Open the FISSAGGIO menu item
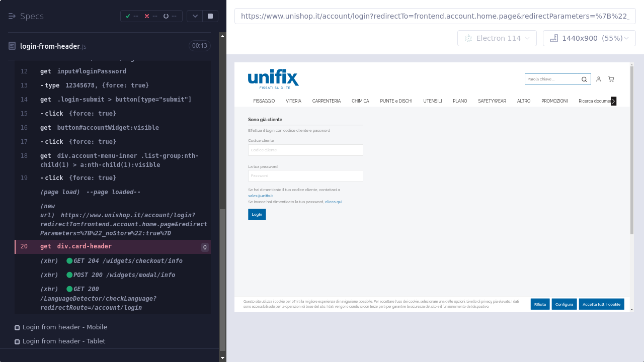Screen dimensions: 644x362 pos(264,101)
